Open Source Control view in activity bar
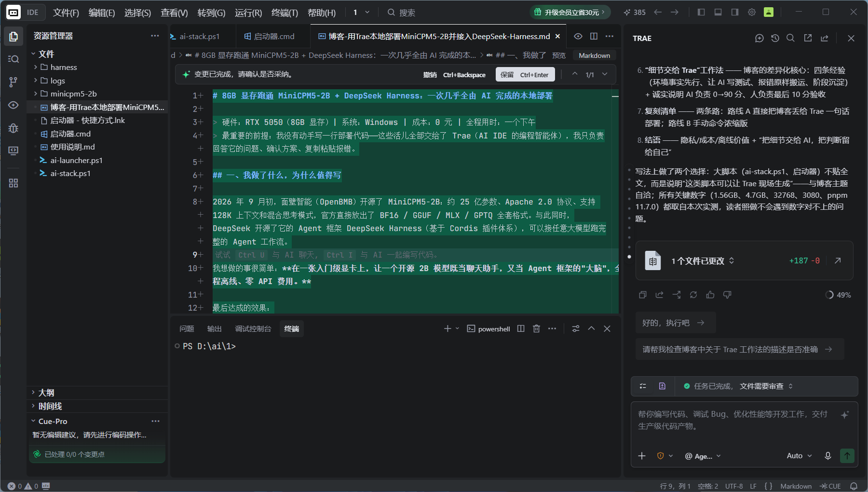The image size is (868, 492). (14, 82)
